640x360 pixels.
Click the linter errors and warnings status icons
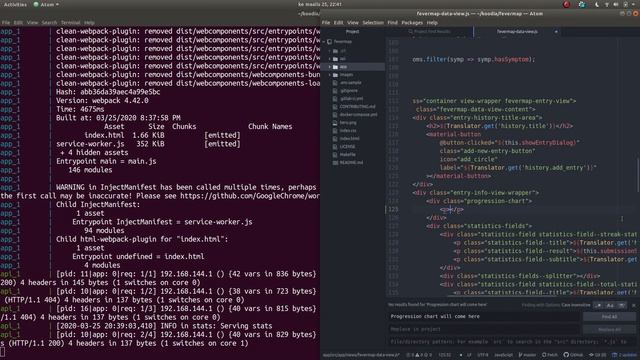coord(419,355)
